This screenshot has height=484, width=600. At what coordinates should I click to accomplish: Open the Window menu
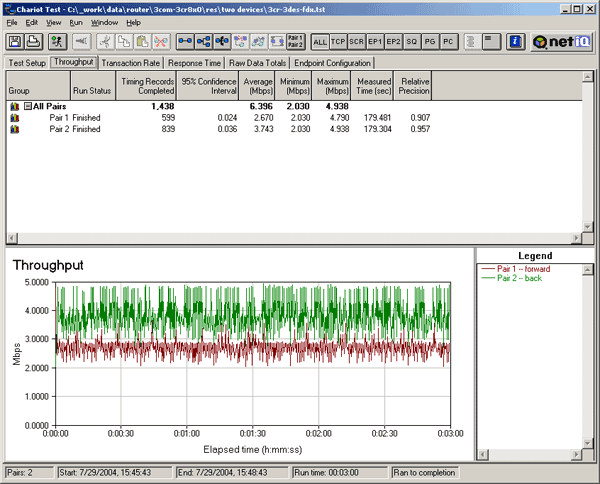pos(104,22)
